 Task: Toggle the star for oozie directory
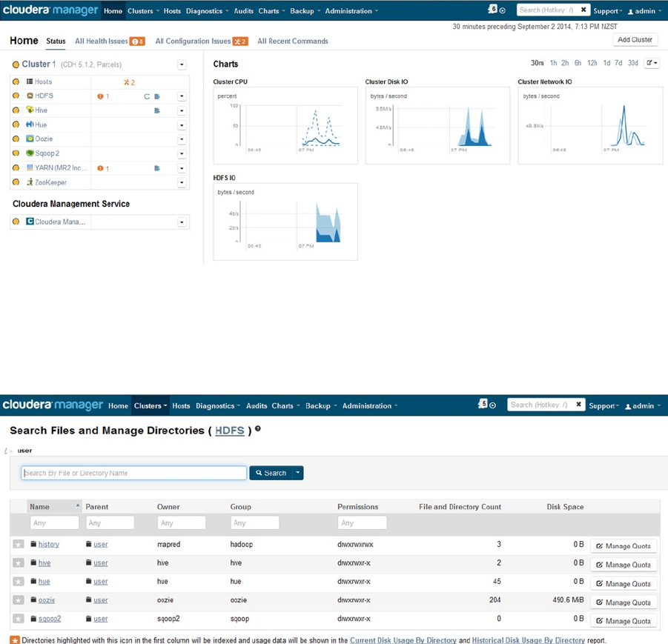pyautogui.click(x=19, y=600)
